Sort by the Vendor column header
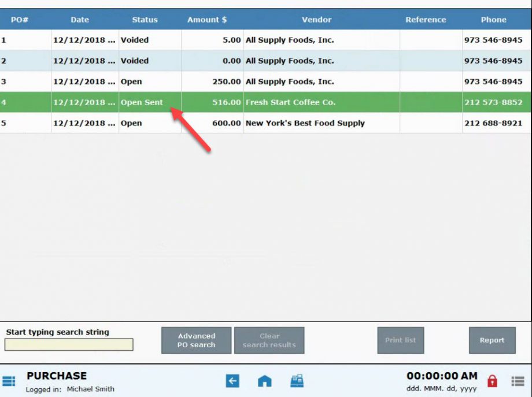 [316, 19]
